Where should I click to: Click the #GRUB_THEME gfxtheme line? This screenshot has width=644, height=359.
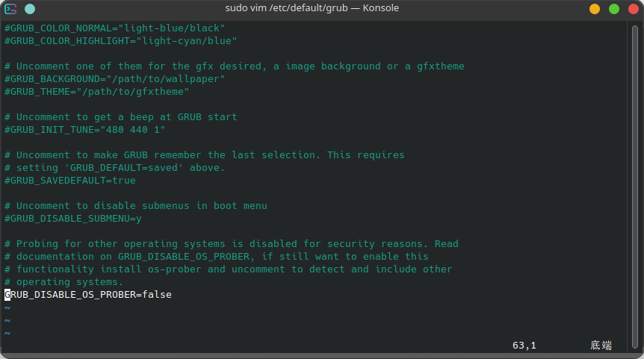tap(97, 91)
